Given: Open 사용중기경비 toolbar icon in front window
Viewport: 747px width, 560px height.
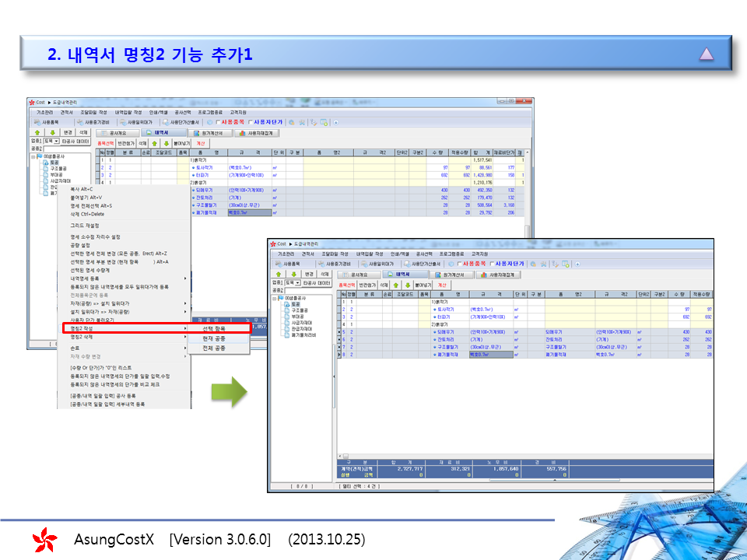Looking at the screenshot, I should pos(321,264).
